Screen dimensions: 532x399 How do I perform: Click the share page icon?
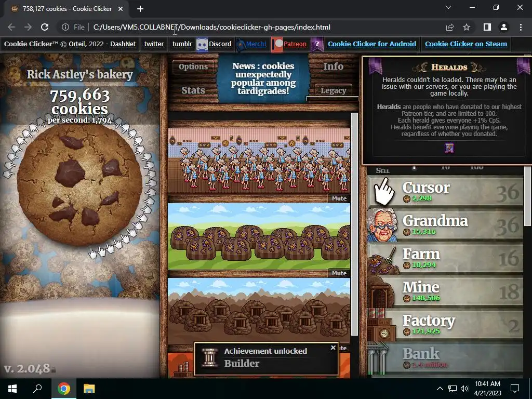pyautogui.click(x=450, y=27)
